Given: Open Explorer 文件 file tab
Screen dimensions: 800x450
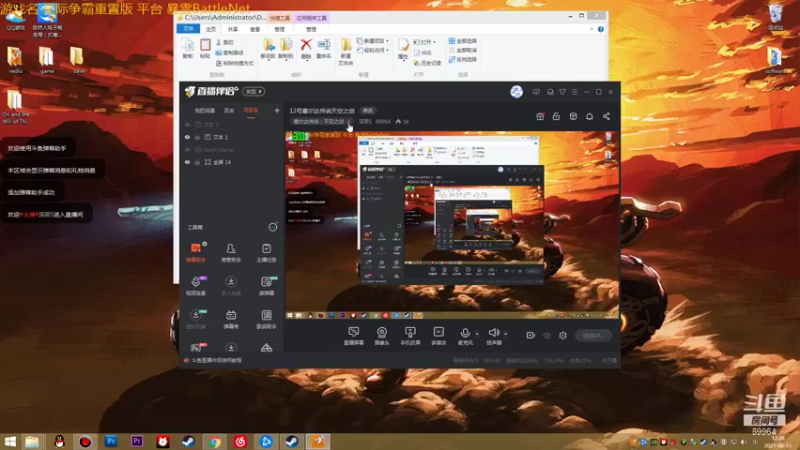Looking at the screenshot, I should tap(188, 29).
